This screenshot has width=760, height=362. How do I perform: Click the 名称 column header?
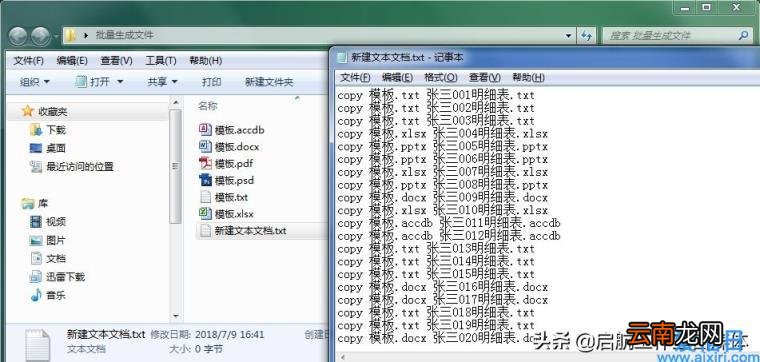click(x=208, y=106)
